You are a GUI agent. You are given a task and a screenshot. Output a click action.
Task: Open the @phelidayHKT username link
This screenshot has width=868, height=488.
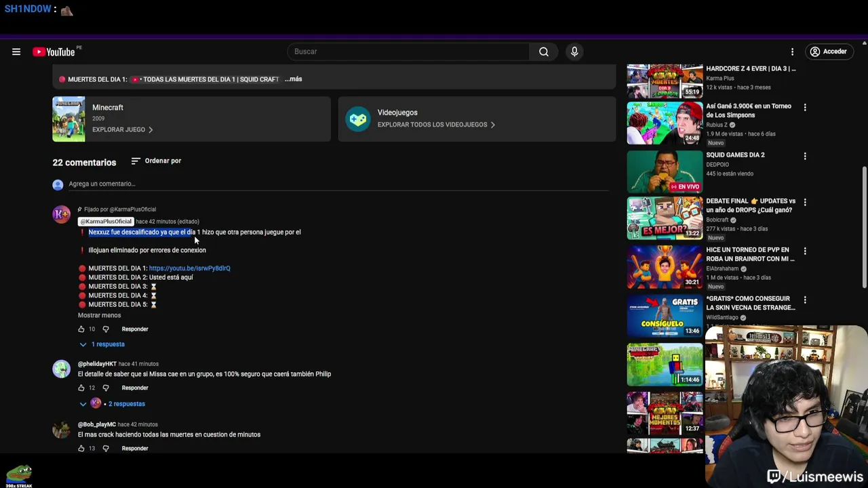(x=97, y=364)
